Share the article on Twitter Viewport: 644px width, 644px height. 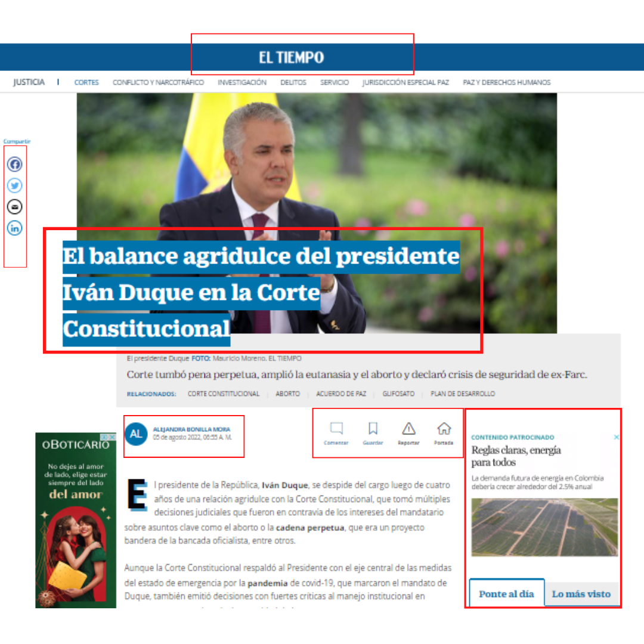[x=15, y=185]
